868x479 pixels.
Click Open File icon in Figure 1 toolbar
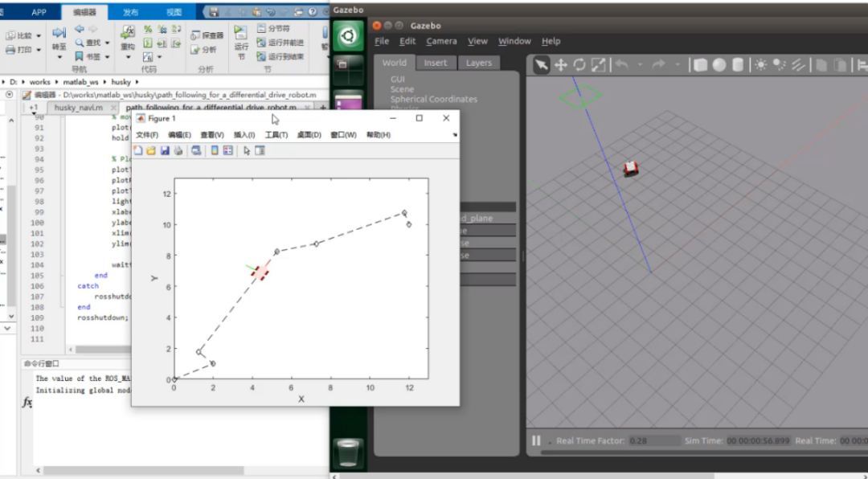click(x=151, y=150)
